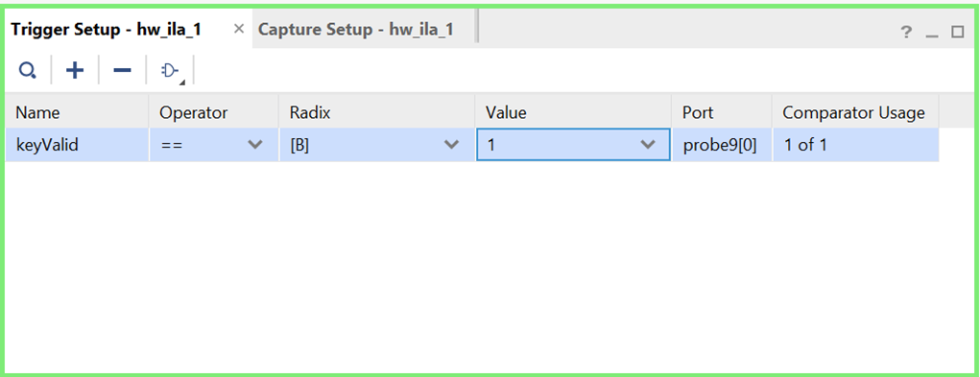Expand the Operator dropdown for keyValid
This screenshot has height=377, width=980.
tap(255, 145)
